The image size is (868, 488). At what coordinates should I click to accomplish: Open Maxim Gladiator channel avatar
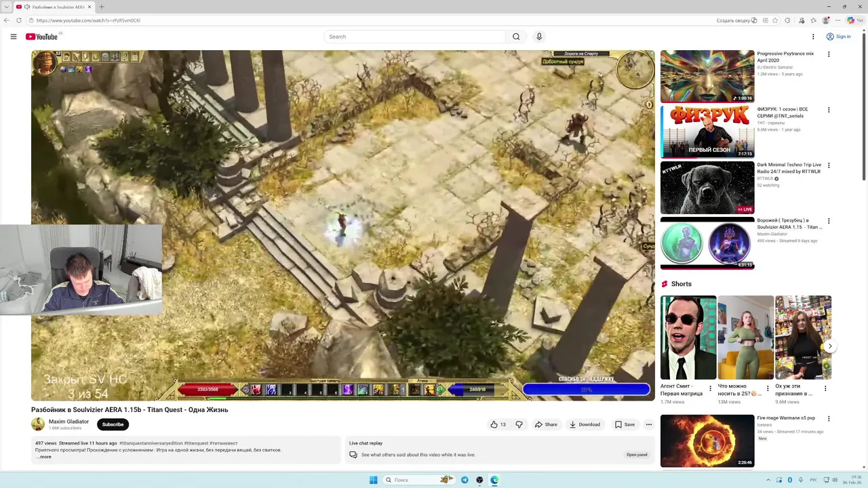(x=38, y=424)
